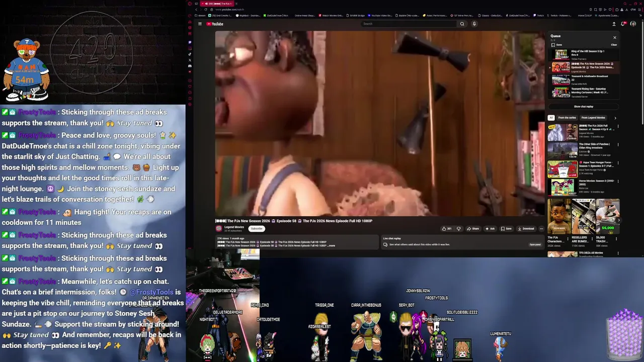Viewport: 644px width, 362px height.
Task: Focus the YouTube search field
Action: click(409, 24)
